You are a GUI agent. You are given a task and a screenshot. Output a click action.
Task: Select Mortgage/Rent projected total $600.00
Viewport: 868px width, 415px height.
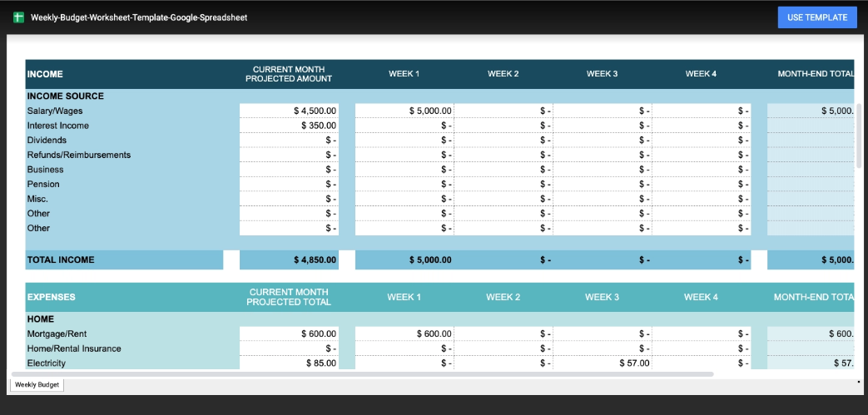pos(289,333)
